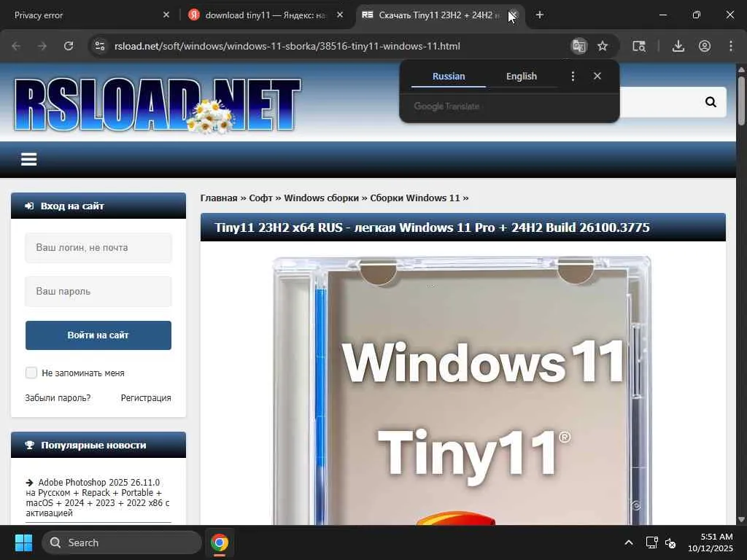Open the Chrome downloads icon
747x560 pixels.
click(678, 46)
